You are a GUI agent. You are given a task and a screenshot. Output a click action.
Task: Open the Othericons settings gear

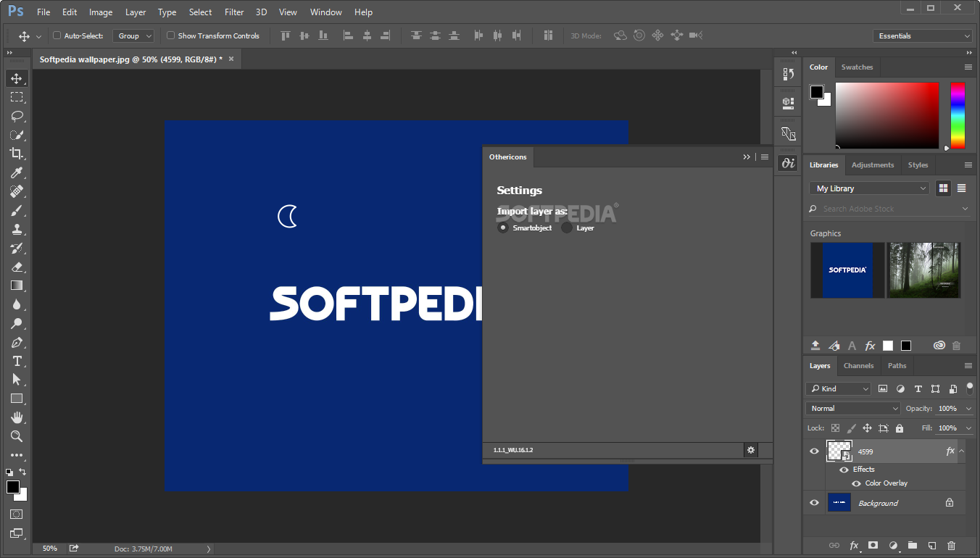751,450
